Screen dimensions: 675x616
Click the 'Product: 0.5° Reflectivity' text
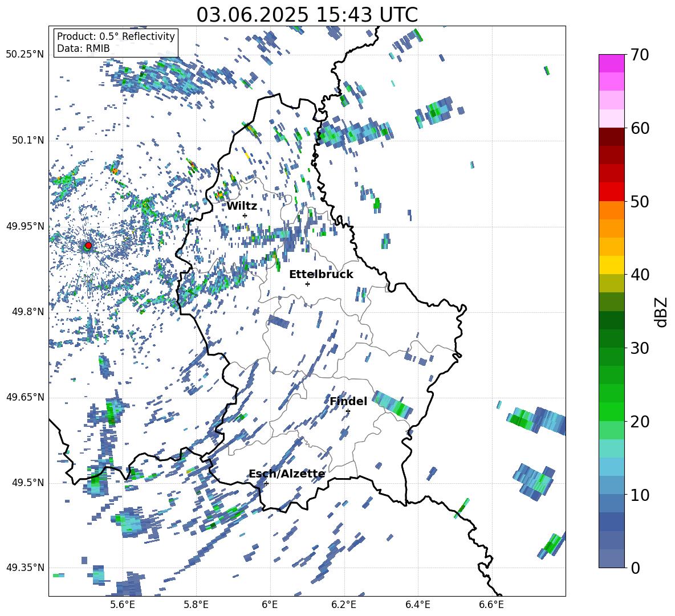tap(116, 36)
